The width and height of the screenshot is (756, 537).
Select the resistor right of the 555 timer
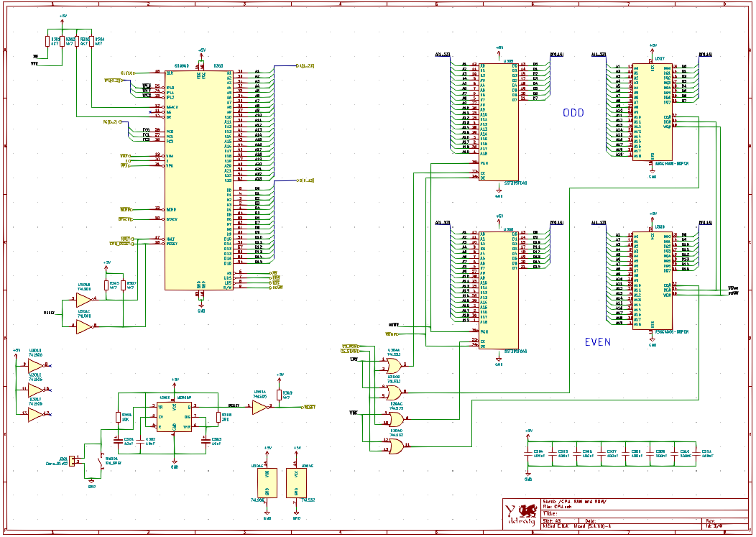(218, 417)
